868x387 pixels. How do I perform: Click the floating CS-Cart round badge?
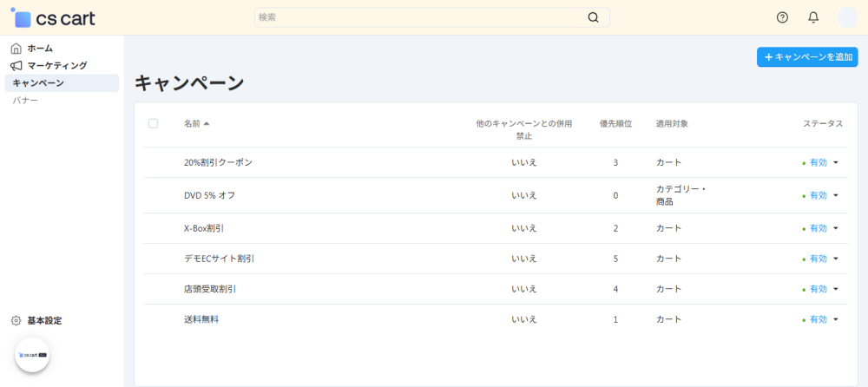tap(32, 355)
